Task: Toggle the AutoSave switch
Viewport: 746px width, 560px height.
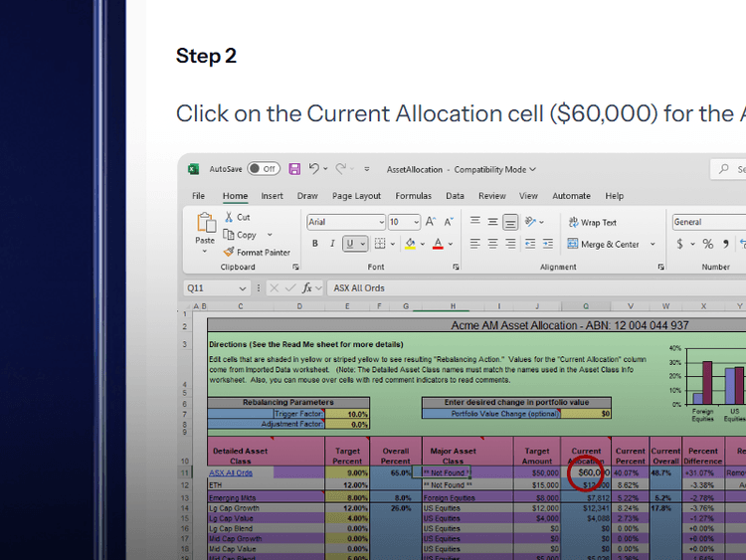Action: pos(264,169)
